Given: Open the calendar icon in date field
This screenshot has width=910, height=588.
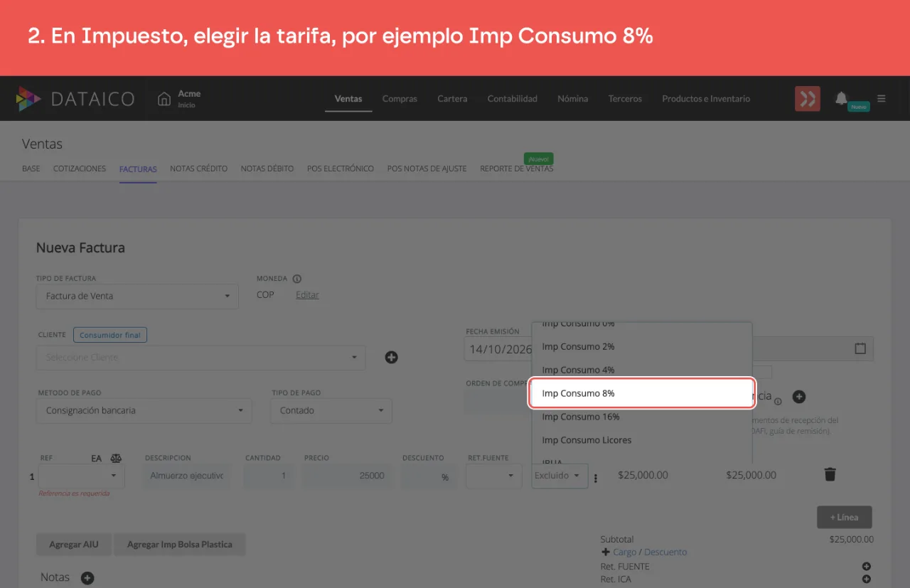Looking at the screenshot, I should coord(860,348).
